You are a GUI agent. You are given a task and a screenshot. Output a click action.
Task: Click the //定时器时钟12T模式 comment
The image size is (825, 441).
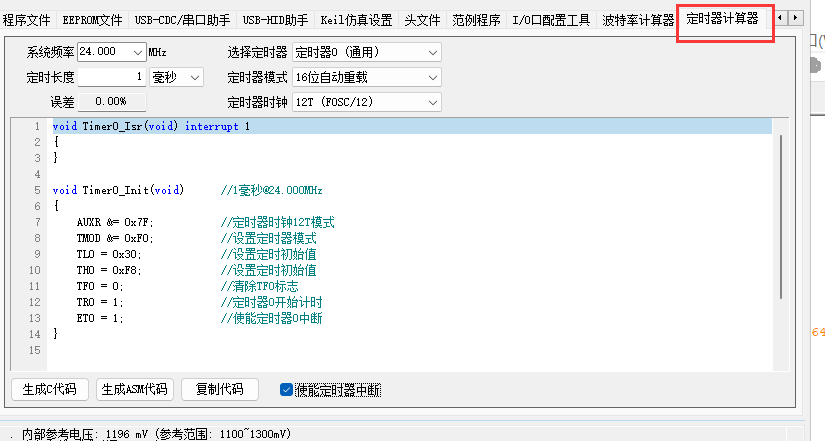(x=277, y=222)
